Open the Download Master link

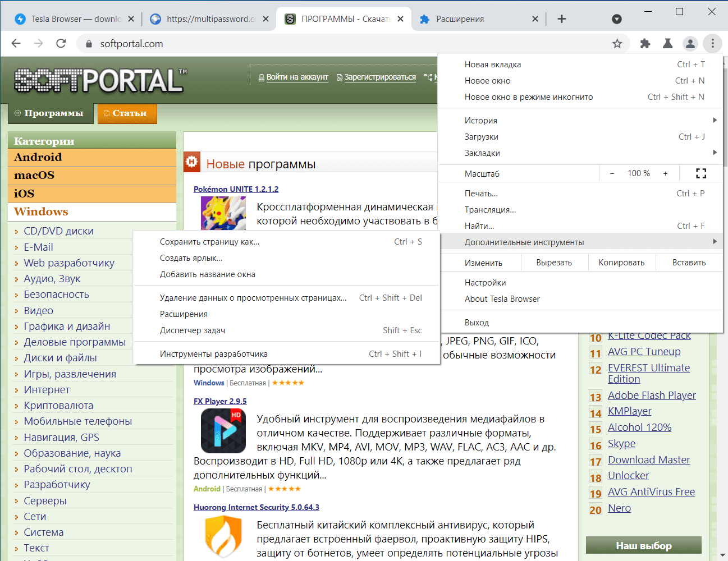[649, 460]
